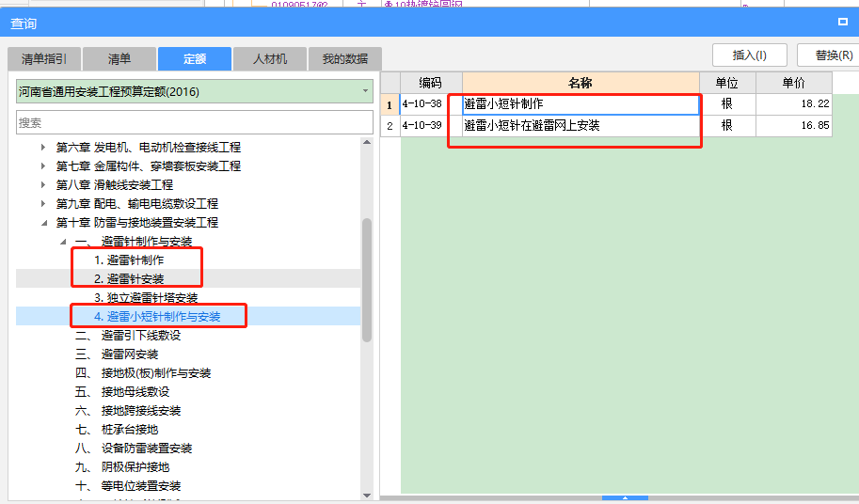Select tree item 四、接地极(板)制作与安装

pos(143,373)
